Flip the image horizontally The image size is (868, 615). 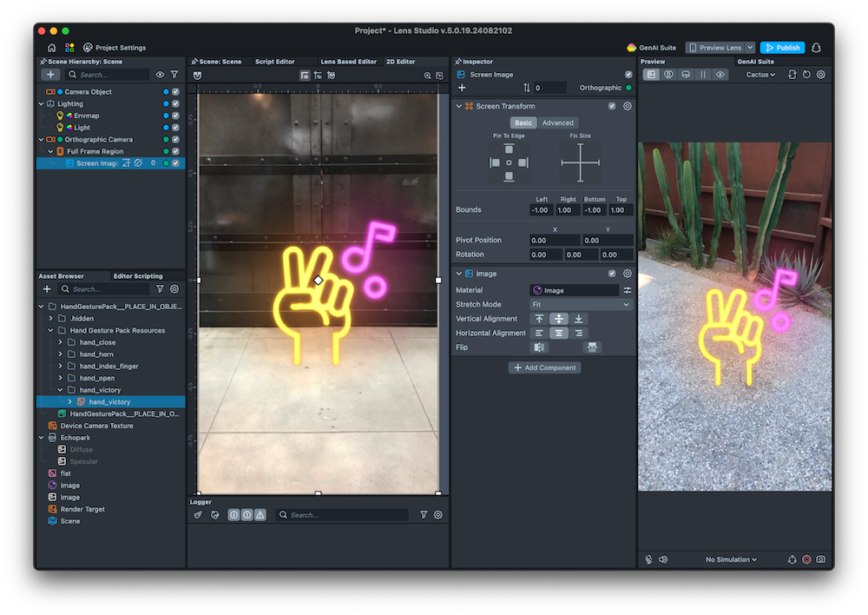tap(540, 347)
